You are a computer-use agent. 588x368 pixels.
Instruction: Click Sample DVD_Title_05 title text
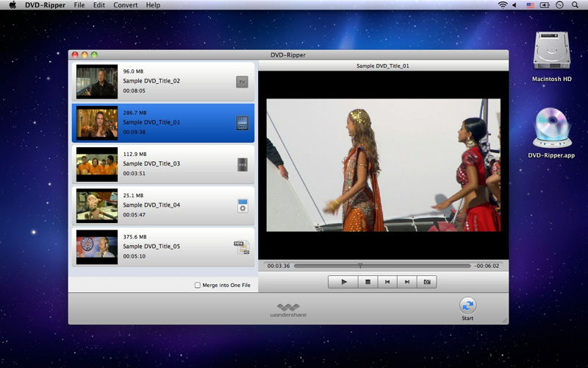pos(151,246)
